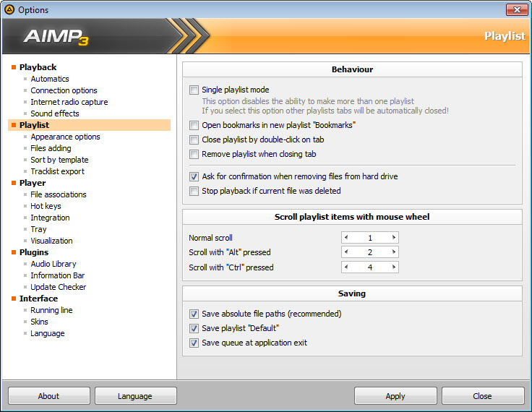Disable Save queue at application exit
The image size is (532, 412).
click(194, 343)
